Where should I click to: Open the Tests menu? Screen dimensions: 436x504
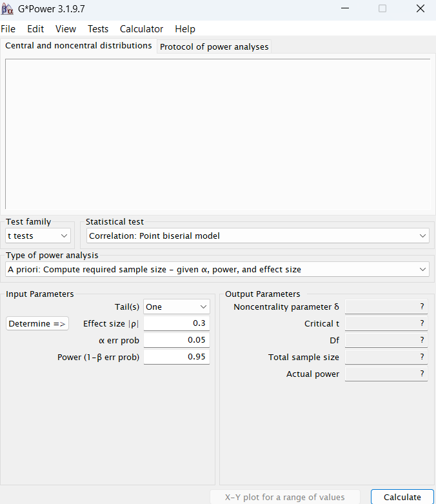coord(98,29)
